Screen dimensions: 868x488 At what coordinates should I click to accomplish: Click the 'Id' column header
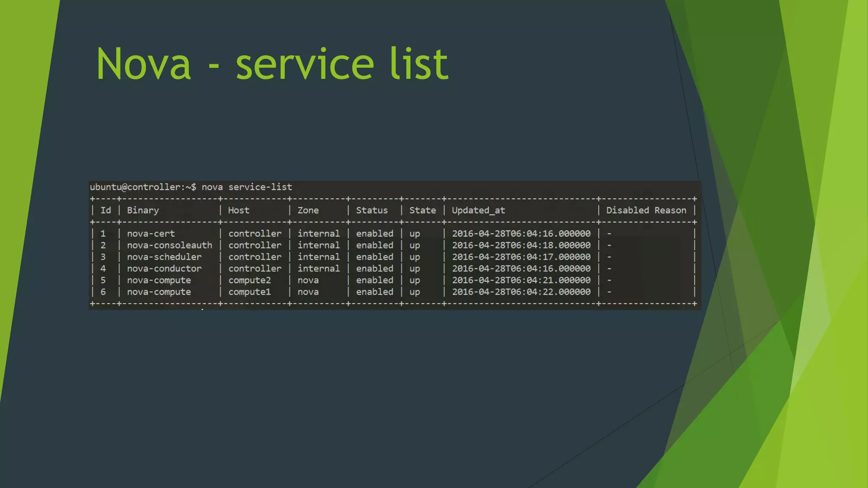tap(106, 210)
